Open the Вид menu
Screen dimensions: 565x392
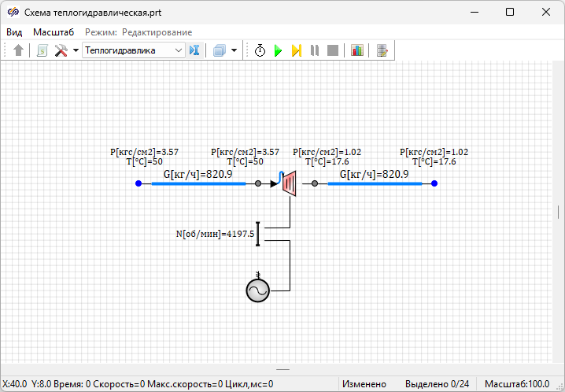[x=14, y=32]
